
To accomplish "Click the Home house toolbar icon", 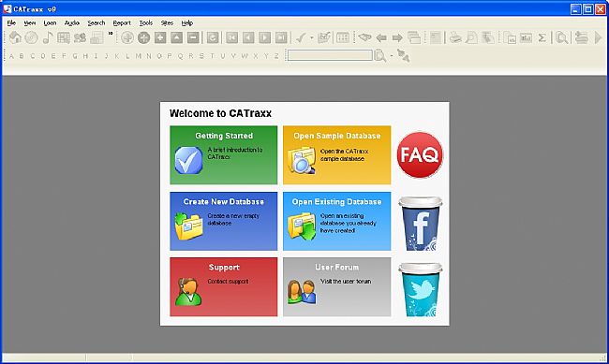I will pyautogui.click(x=15, y=37).
